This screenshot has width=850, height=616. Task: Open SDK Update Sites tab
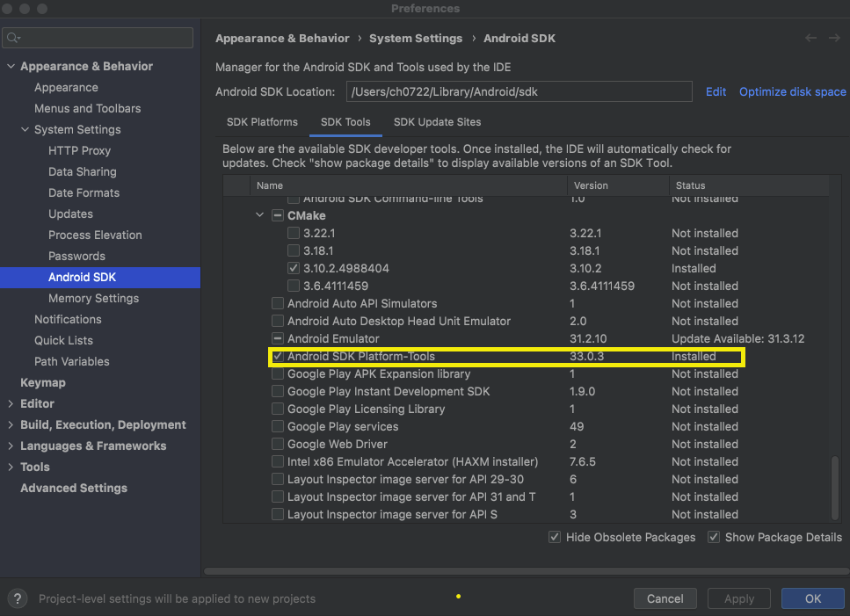point(437,122)
